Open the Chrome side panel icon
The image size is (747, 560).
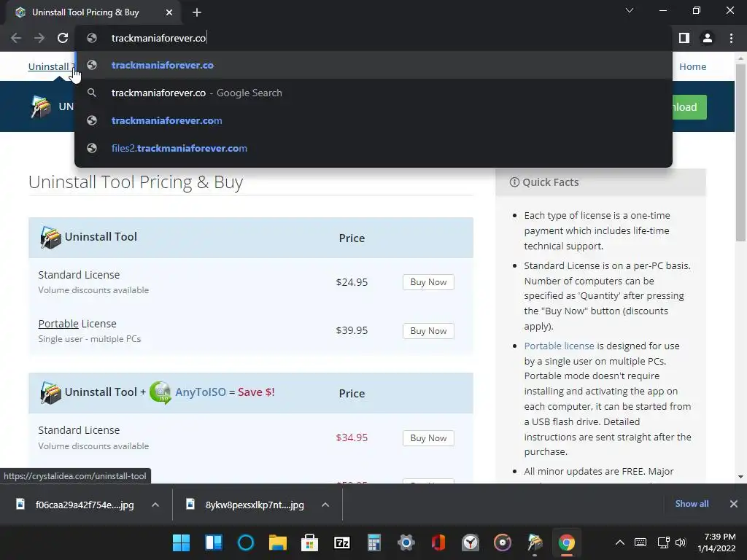click(684, 38)
